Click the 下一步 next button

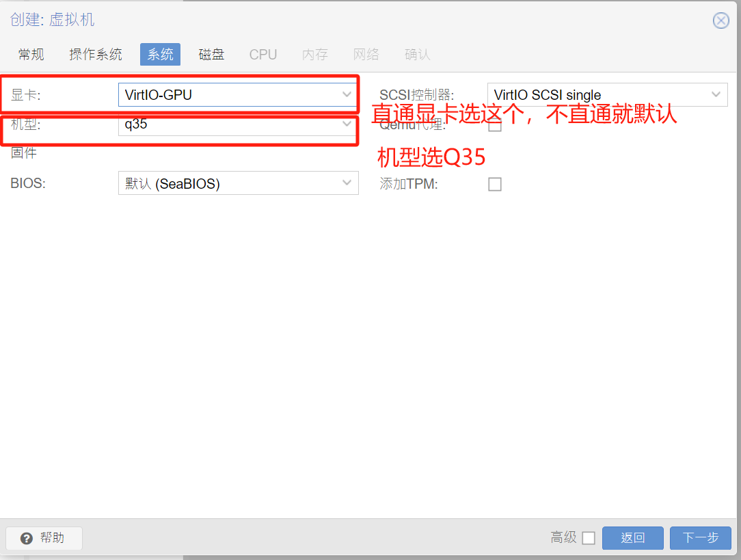tap(700, 538)
